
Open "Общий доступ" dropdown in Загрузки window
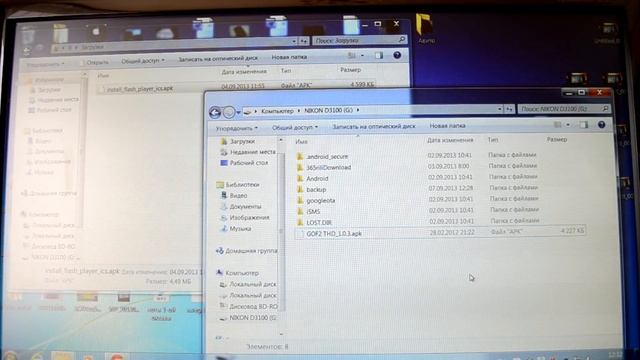(143, 61)
